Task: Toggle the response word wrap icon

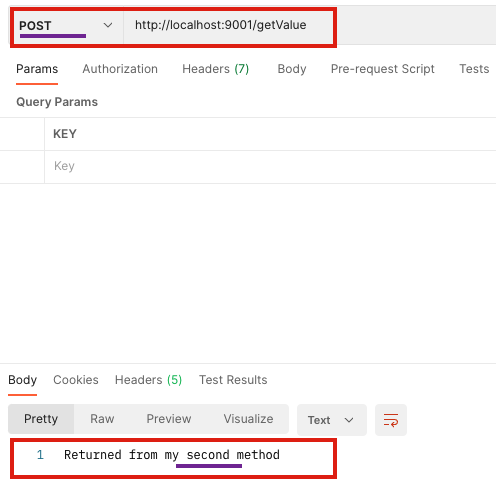Action: [391, 420]
